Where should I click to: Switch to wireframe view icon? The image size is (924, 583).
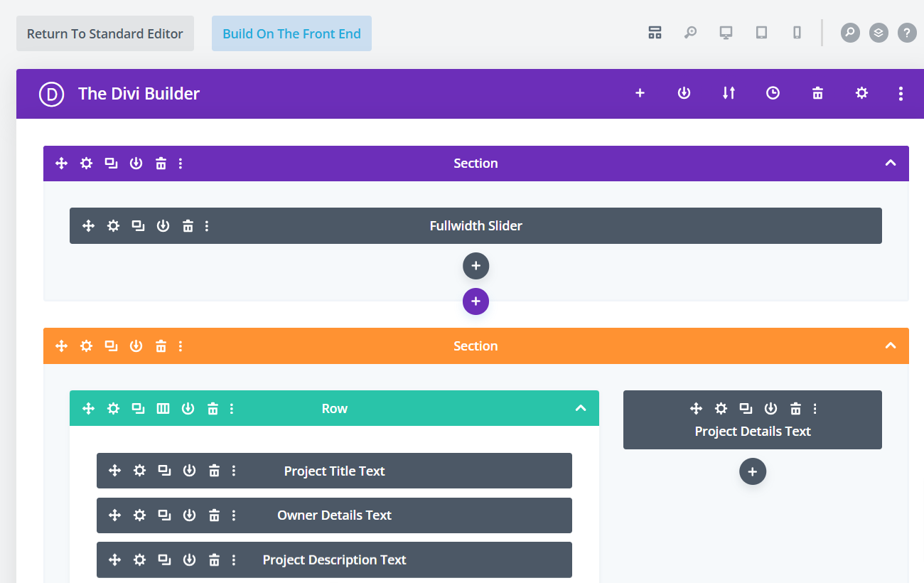tap(655, 33)
